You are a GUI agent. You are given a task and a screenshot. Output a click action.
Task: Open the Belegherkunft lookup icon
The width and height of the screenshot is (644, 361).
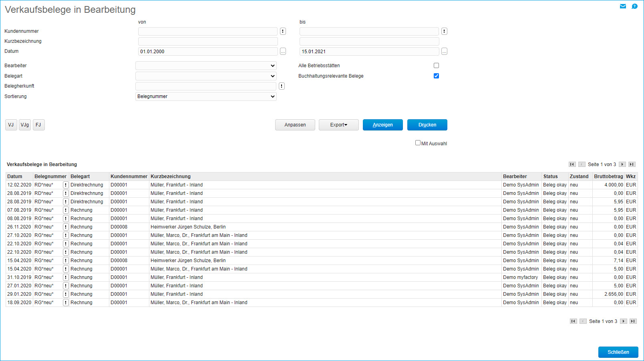click(282, 86)
